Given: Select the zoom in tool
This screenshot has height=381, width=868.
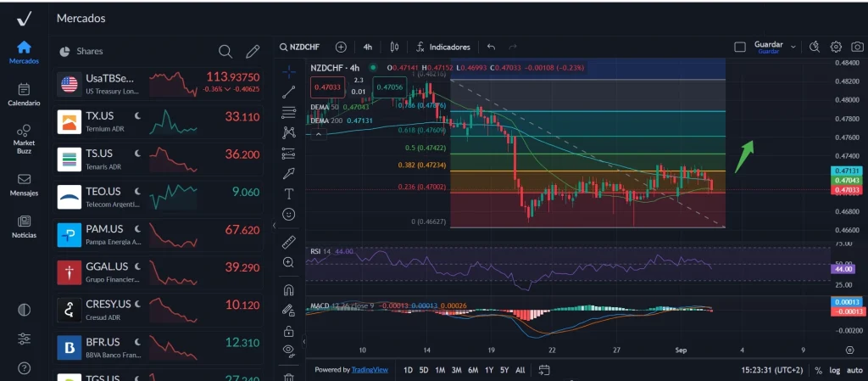Looking at the screenshot, I should click(288, 262).
